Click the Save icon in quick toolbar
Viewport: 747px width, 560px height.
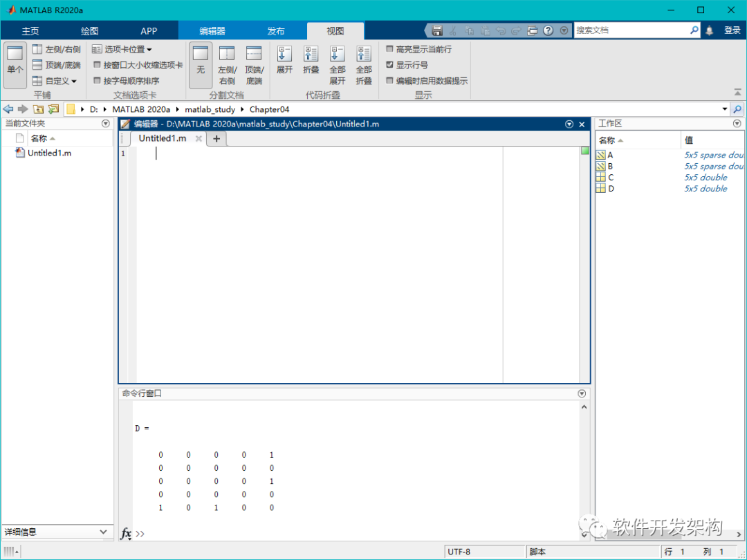coord(437,30)
